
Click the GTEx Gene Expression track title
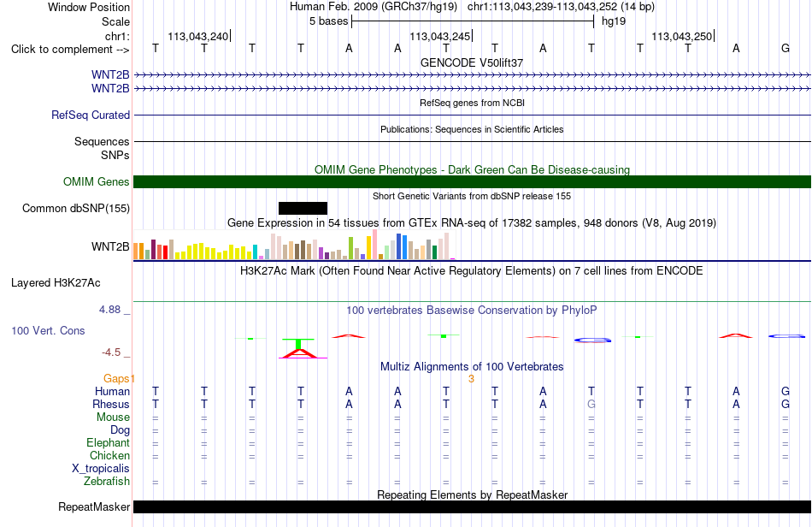pos(472,222)
